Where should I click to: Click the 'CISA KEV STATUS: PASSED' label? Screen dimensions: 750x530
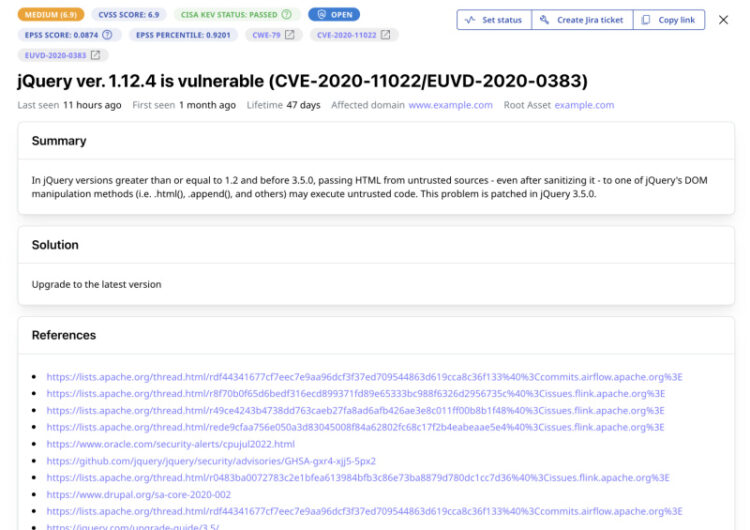[x=229, y=14]
